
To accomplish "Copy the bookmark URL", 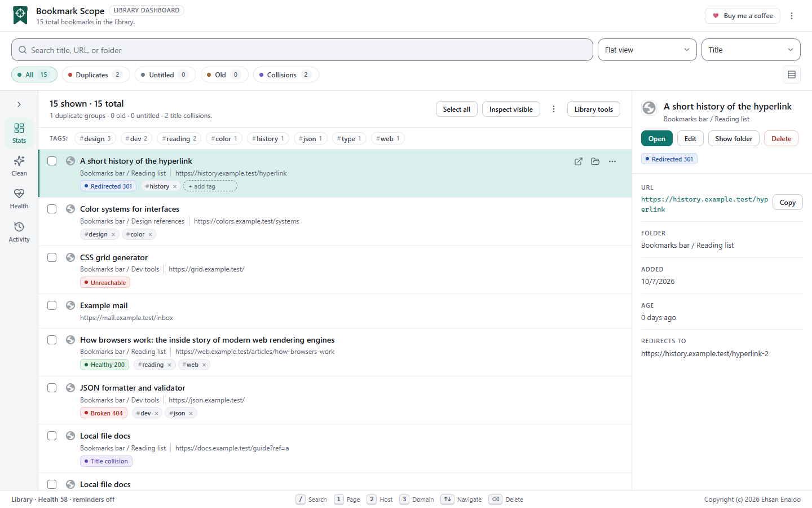I will point(788,202).
